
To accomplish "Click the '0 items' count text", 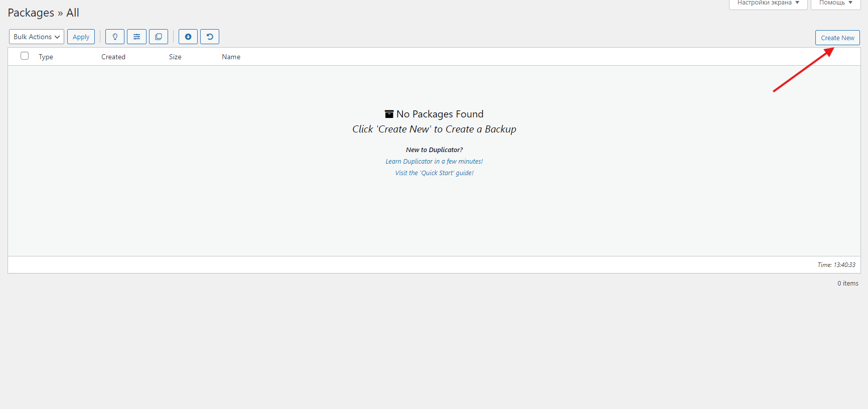I will 848,283.
